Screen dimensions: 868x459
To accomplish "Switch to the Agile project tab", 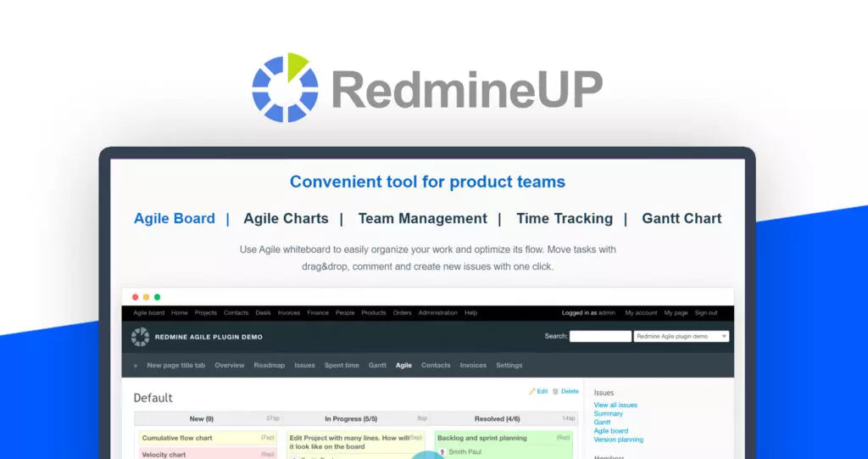I will click(403, 366).
